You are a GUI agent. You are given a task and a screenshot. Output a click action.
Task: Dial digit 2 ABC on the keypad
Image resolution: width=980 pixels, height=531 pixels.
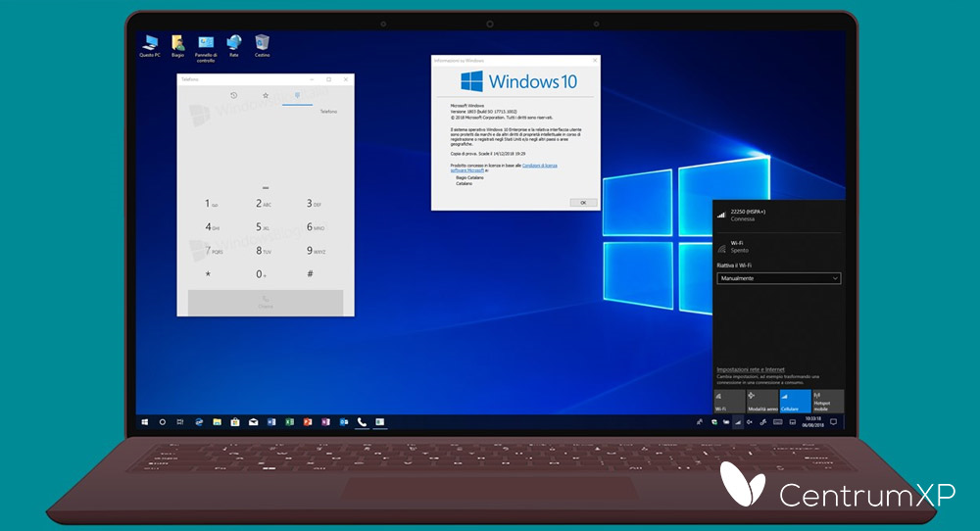pyautogui.click(x=263, y=204)
